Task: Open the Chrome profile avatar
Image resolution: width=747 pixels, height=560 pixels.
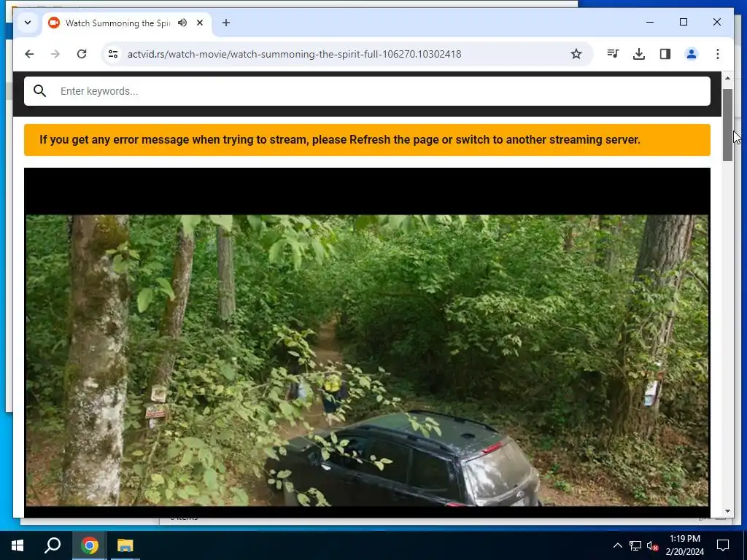Action: (692, 54)
